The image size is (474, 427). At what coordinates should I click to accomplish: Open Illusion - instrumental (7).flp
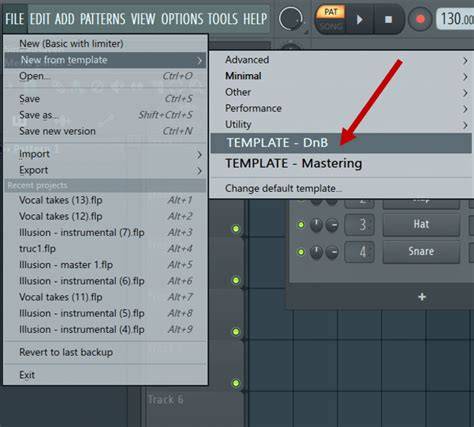105,232
